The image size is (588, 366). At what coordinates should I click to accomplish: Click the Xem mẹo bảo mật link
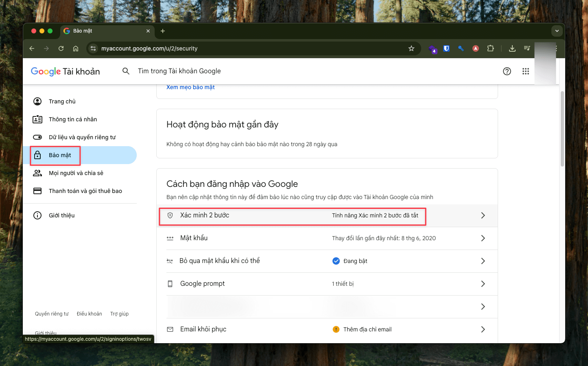pyautogui.click(x=190, y=87)
